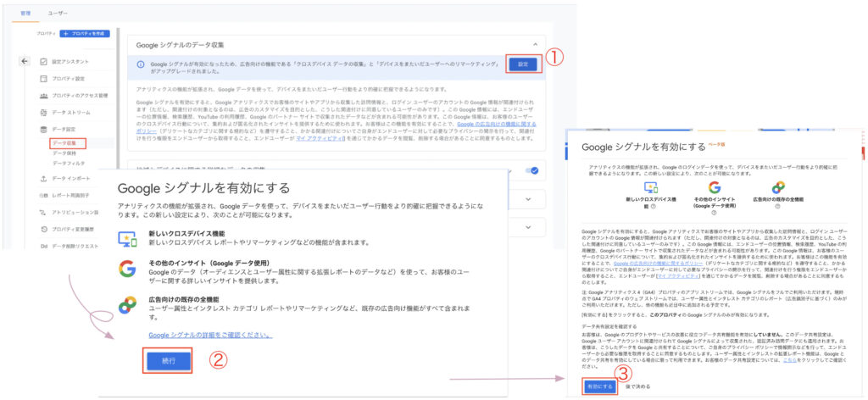Open the マイ アクティビティ link in right dialog

coord(680,275)
